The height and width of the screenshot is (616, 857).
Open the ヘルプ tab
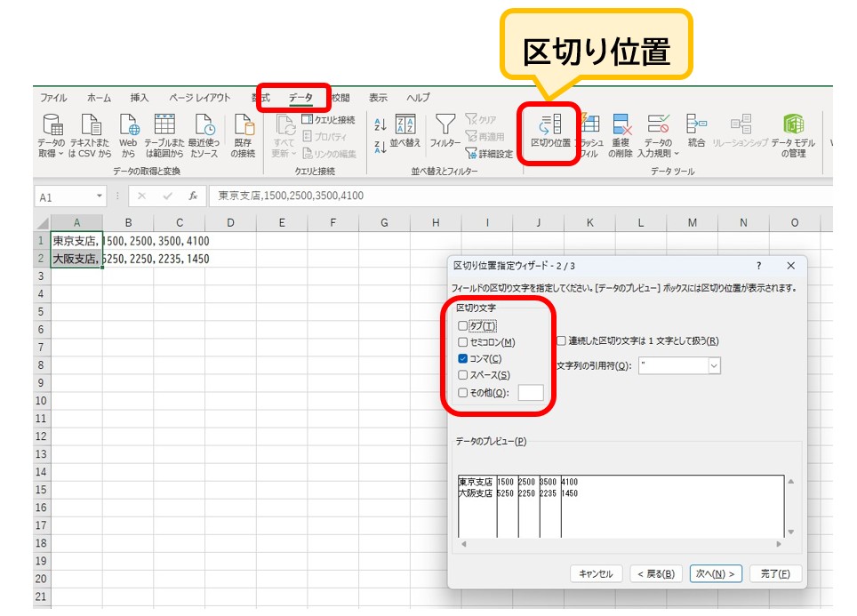click(418, 98)
